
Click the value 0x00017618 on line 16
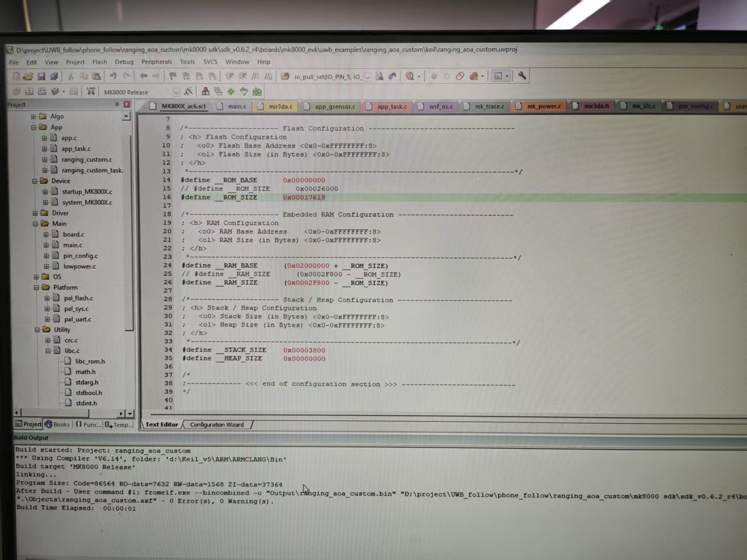click(x=304, y=197)
